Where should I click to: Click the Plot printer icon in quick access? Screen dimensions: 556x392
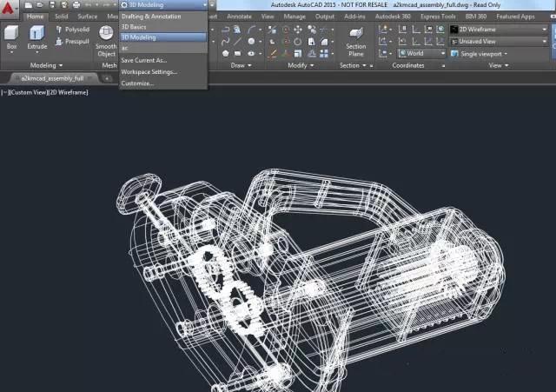click(x=76, y=5)
